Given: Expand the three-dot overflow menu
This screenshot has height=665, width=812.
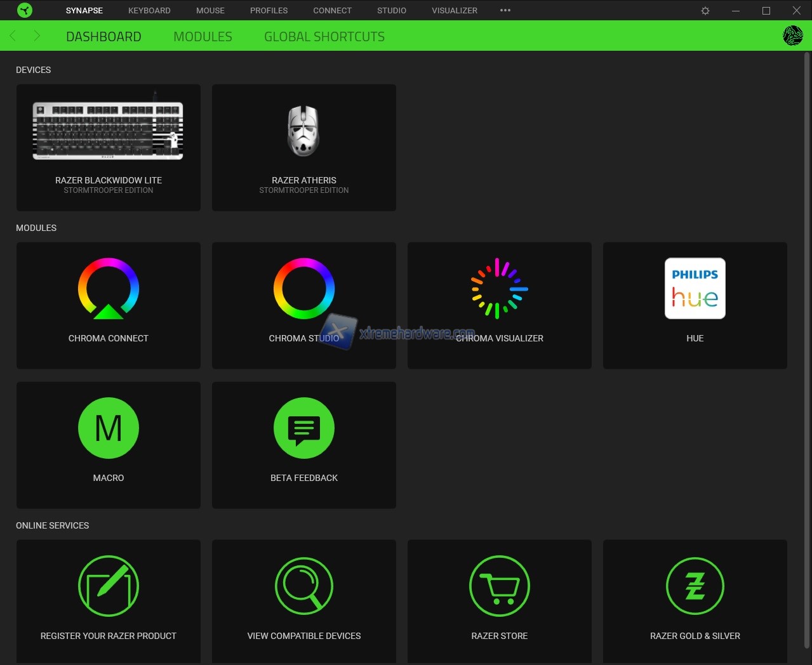Looking at the screenshot, I should click(505, 11).
